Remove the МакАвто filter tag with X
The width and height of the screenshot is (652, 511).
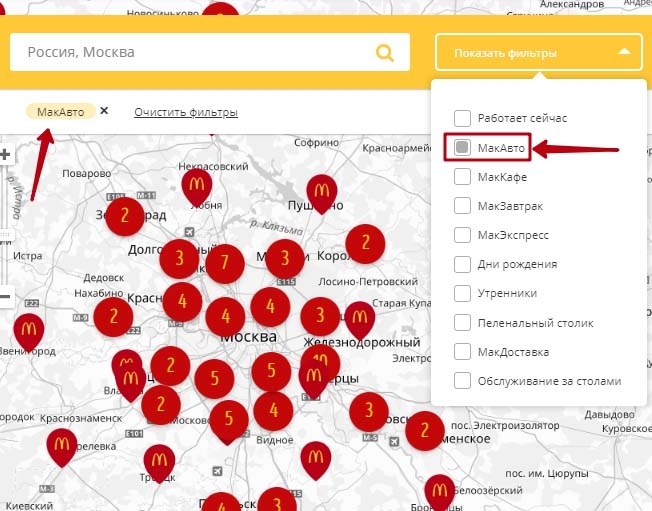[x=104, y=111]
